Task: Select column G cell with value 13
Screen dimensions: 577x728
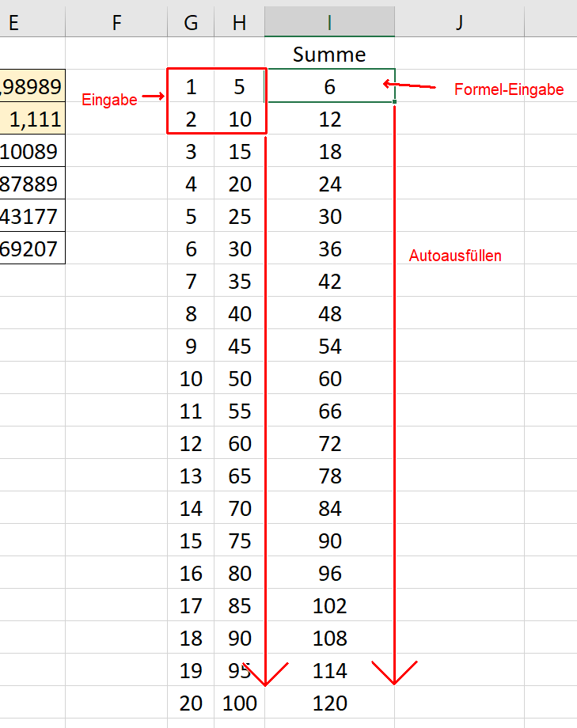Action: pos(191,476)
